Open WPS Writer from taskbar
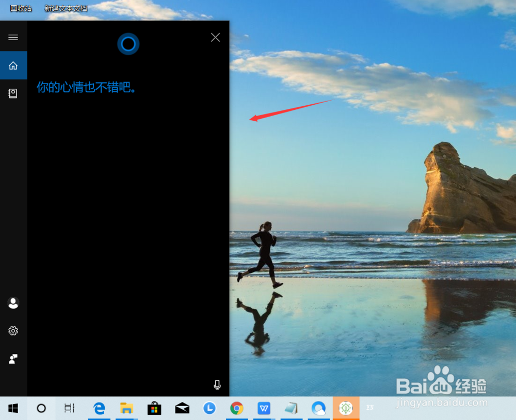Screen dimensions: 516x420 point(264,408)
